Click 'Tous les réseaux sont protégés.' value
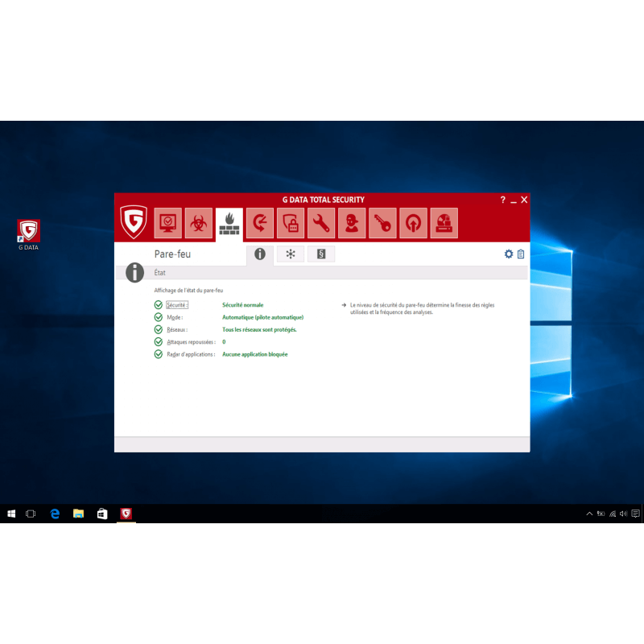 pos(259,329)
